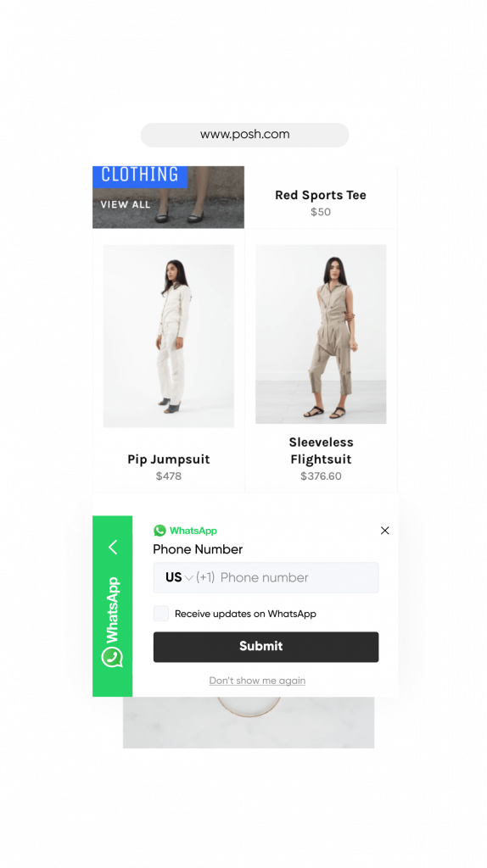Click the green WhatsApp logo beside header text
The height and width of the screenshot is (868, 487).
pos(160,531)
